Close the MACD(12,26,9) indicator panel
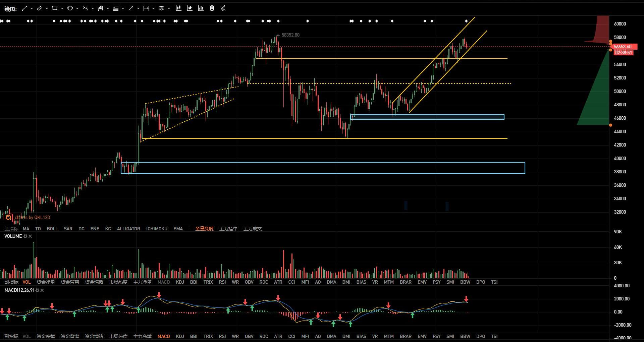This screenshot has height=342, width=644. pyautogui.click(x=42, y=290)
